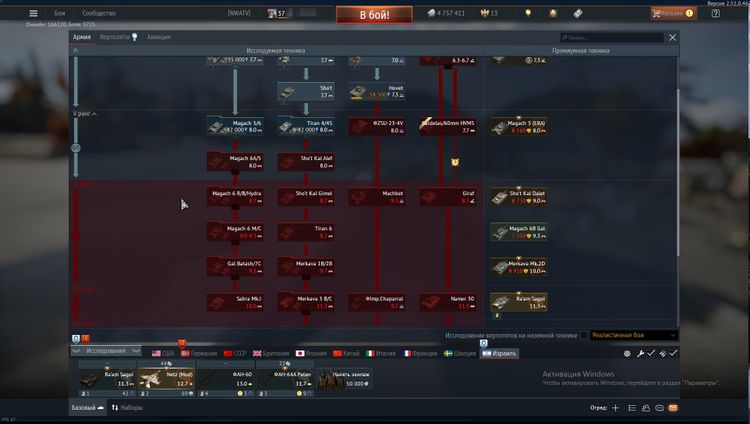
Task: Select the Германия nation tab
Action: point(200,353)
